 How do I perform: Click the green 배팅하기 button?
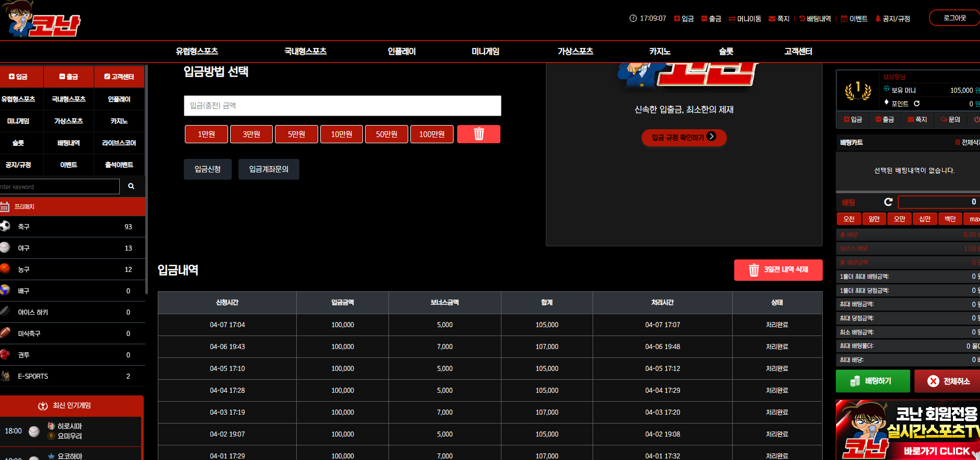coord(873,381)
